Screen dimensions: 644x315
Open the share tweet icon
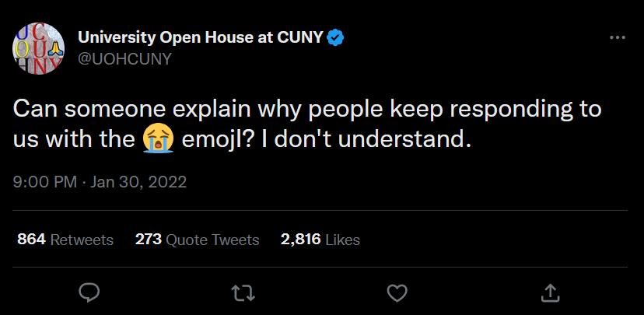coord(550,292)
